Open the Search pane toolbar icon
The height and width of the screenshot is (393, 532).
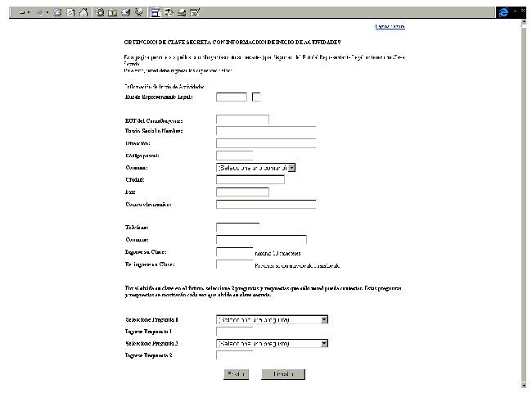coord(99,12)
